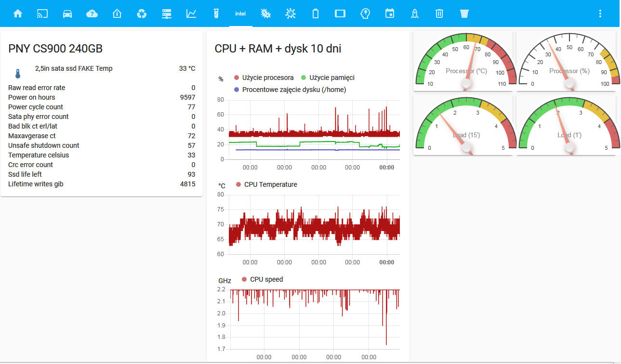Toggle Użycie procesora legend series

click(x=264, y=78)
